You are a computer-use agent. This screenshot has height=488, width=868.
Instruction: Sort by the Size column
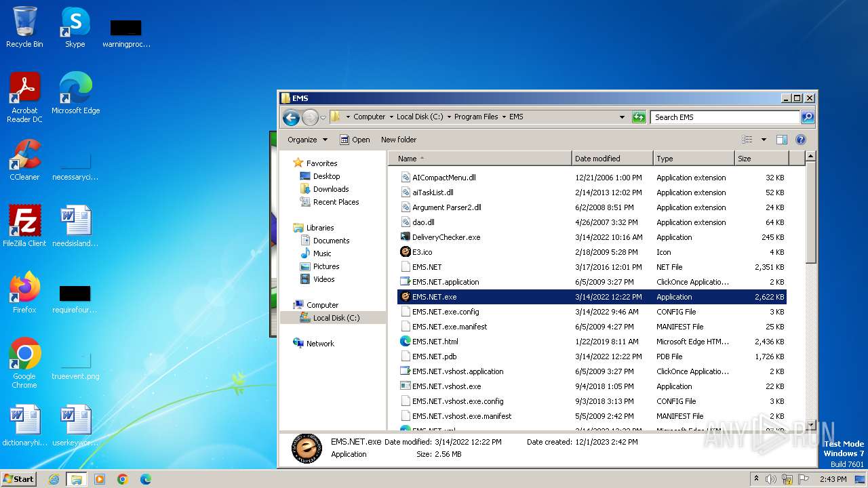(762, 159)
